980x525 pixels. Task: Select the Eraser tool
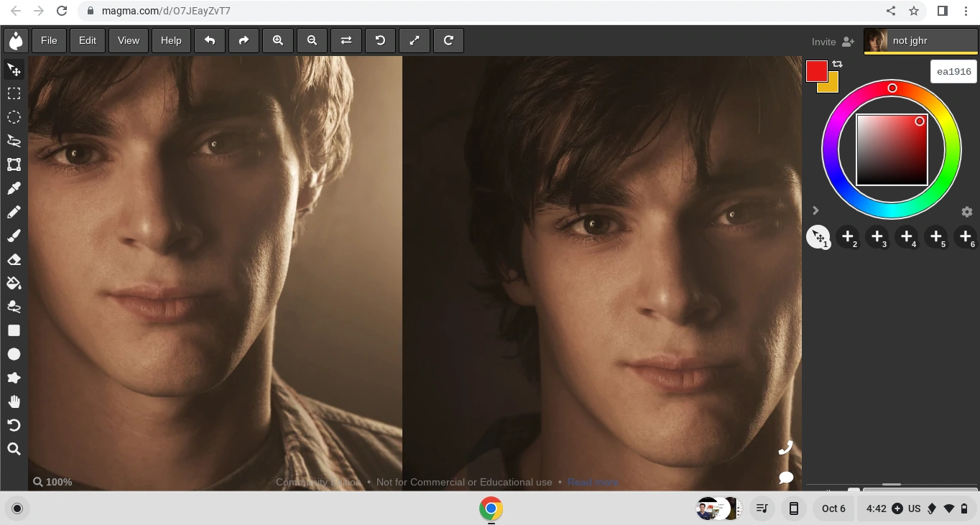(14, 259)
